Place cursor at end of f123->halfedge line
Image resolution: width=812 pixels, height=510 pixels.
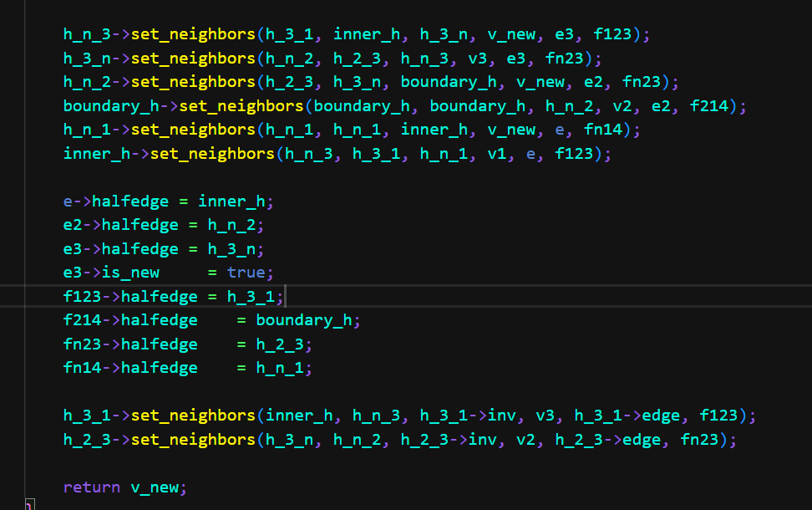[285, 297]
